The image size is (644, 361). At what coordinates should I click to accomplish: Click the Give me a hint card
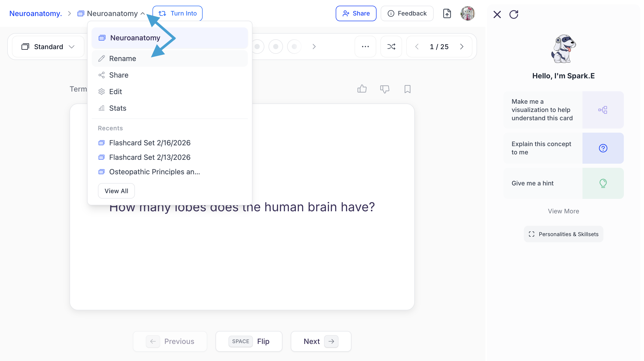click(x=563, y=183)
